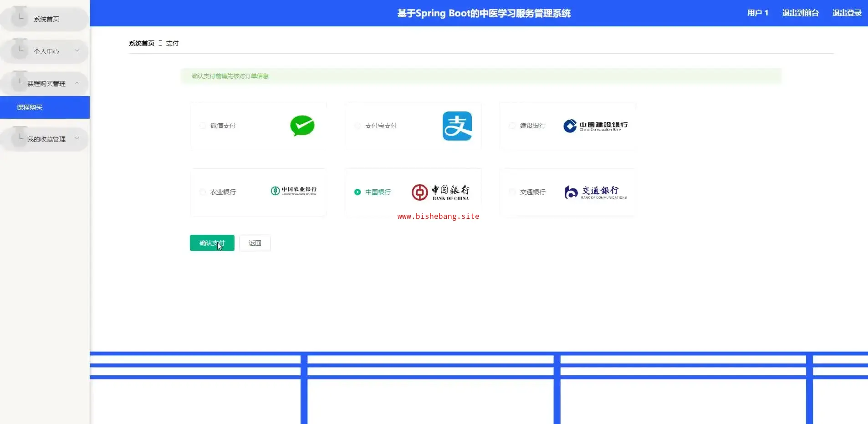Click the 交通银行 label text
Image resolution: width=868 pixels, height=424 pixels.
click(533, 192)
